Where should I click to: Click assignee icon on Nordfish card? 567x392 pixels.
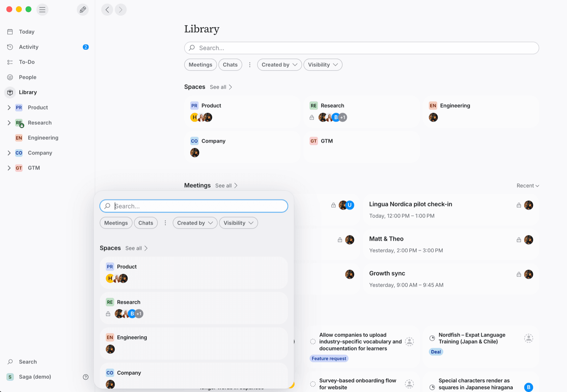(x=529, y=338)
